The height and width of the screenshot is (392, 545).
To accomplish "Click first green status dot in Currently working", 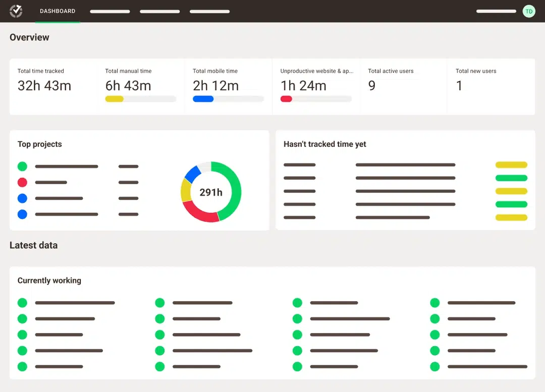I will (22, 303).
